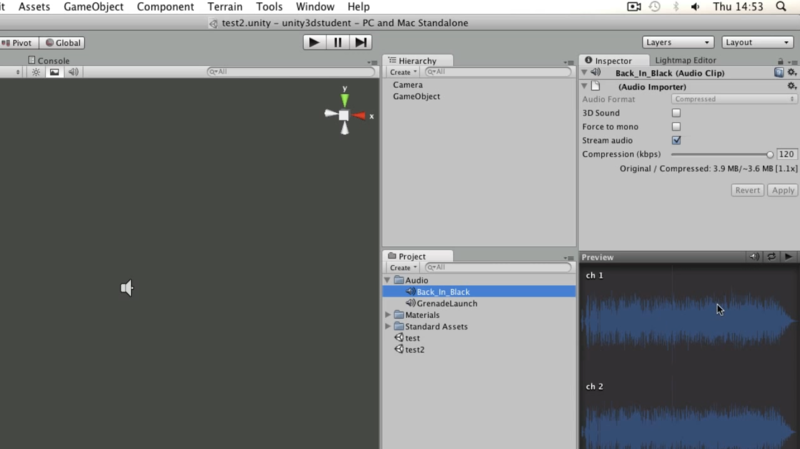The image size is (800, 449).
Task: Toggle Global handle rotation mode
Action: pyautogui.click(x=62, y=43)
